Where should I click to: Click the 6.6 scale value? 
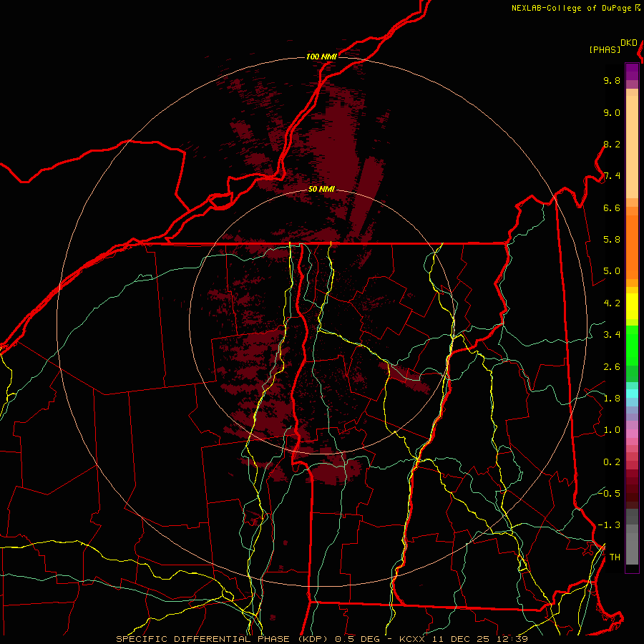click(x=612, y=208)
